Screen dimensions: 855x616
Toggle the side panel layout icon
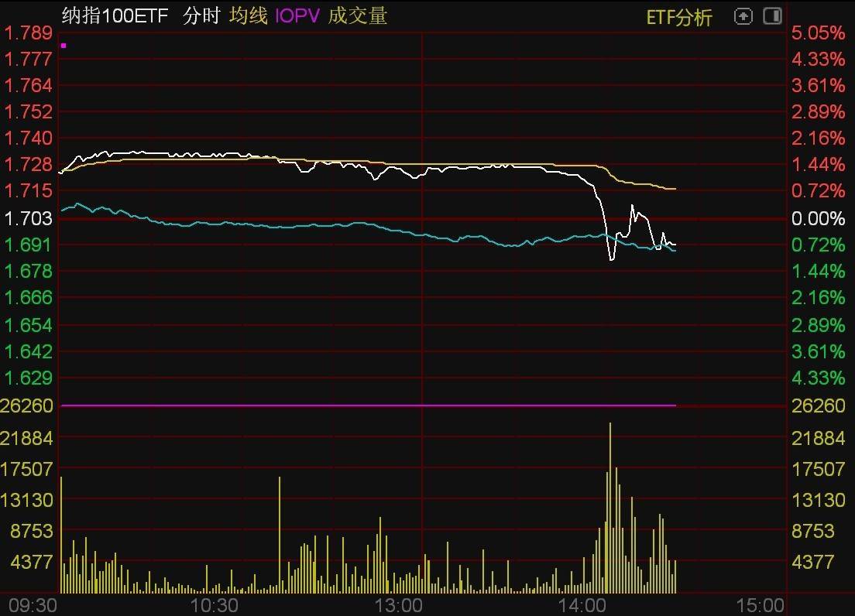[x=772, y=16]
